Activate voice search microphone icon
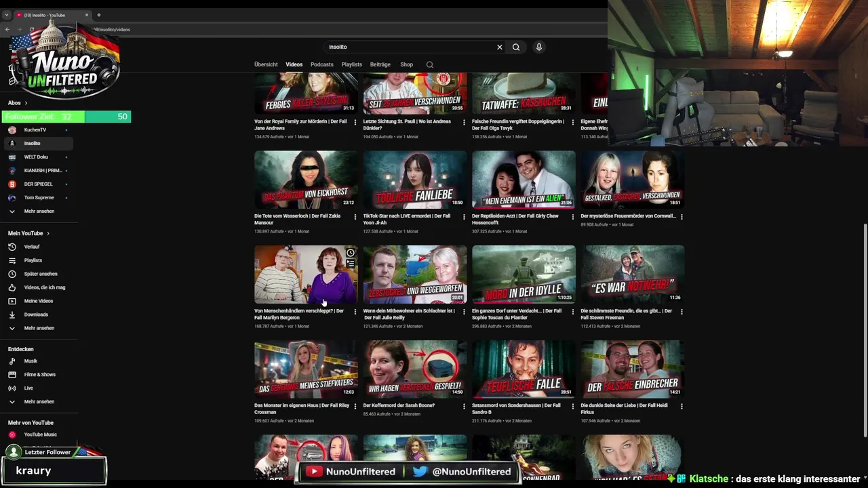Image resolution: width=868 pixels, height=488 pixels. pyautogui.click(x=539, y=47)
